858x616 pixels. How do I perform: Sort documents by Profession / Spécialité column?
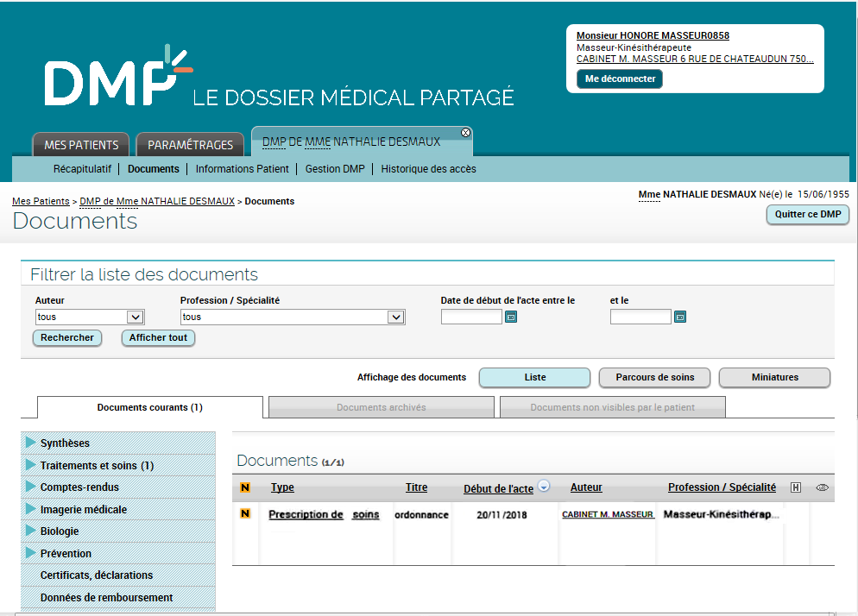(x=722, y=487)
